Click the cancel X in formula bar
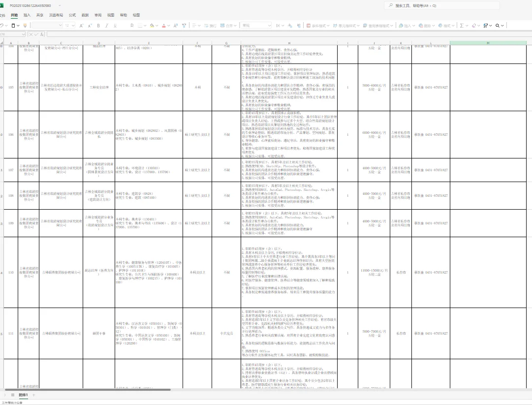Image resolution: width=532 pixels, height=405 pixels. [31, 34]
